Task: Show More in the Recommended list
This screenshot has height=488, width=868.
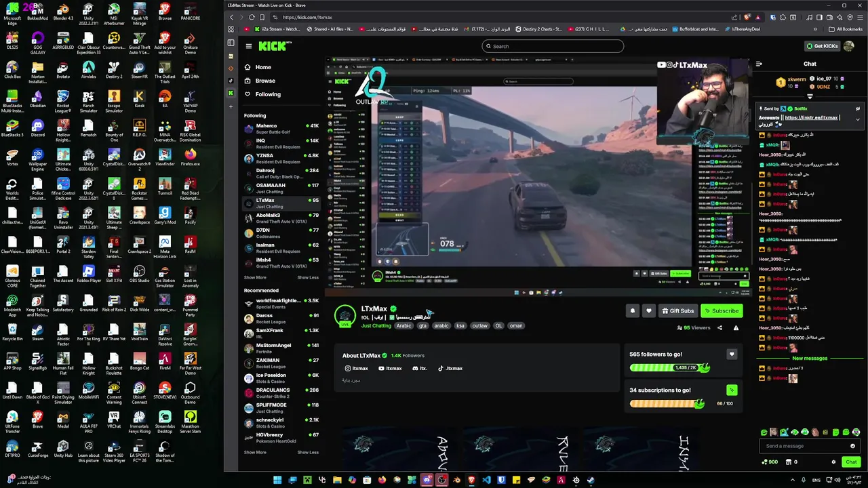Action: point(255,452)
